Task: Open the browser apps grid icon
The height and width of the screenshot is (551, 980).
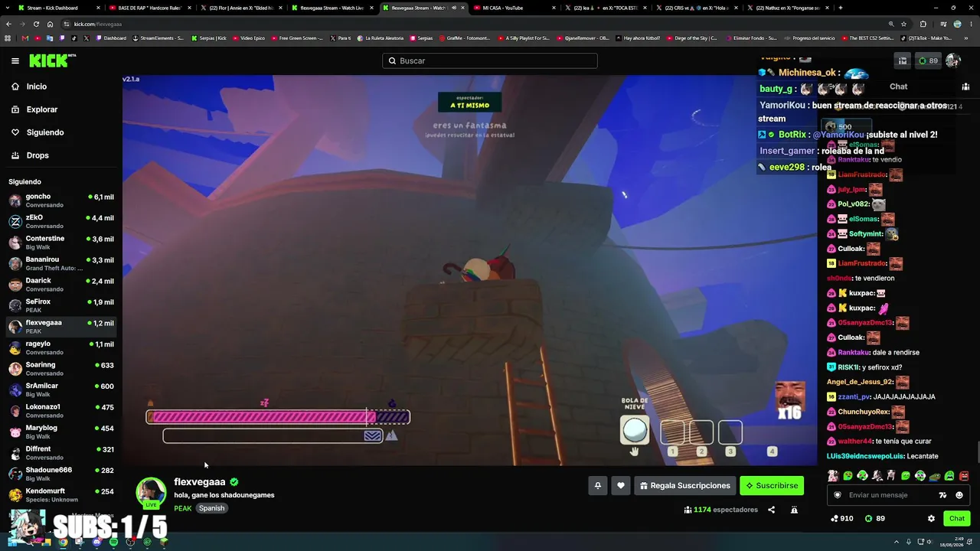Action: 8,37
